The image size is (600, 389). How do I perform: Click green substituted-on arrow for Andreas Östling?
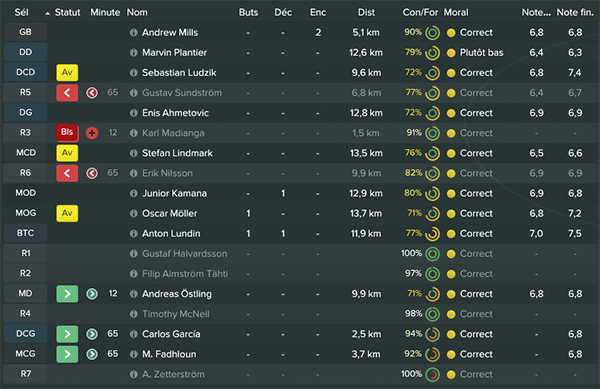point(67,294)
